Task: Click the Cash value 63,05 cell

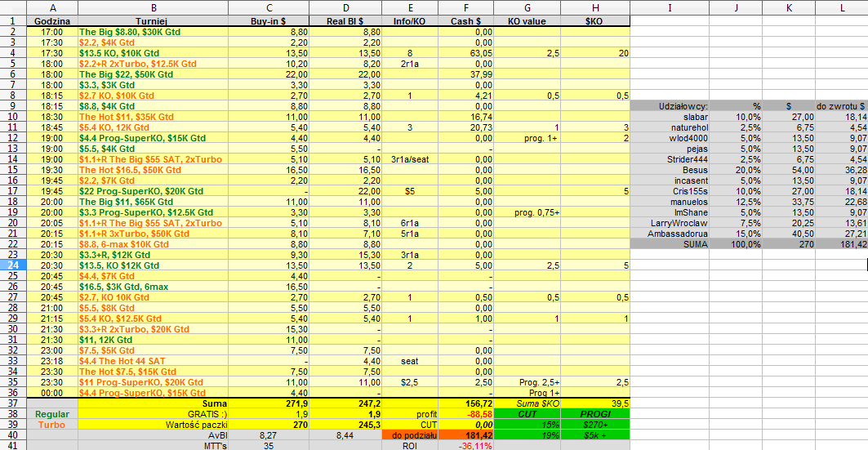Action: 465,53
